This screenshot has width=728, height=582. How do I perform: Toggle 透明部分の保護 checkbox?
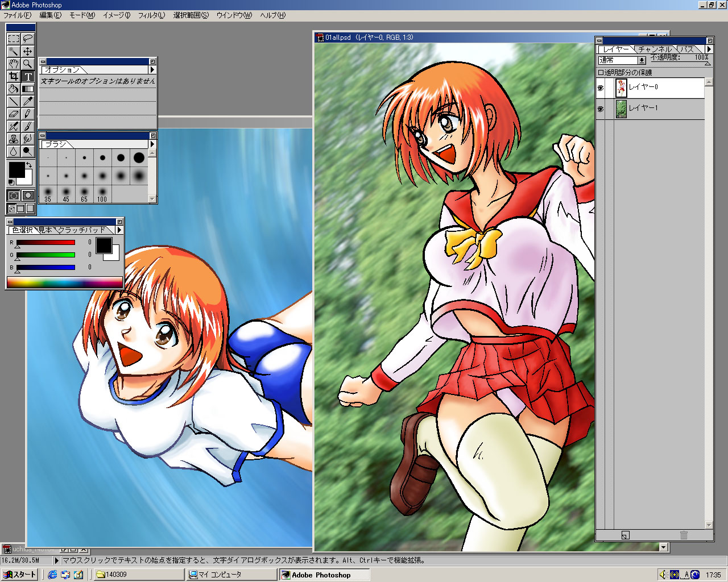click(601, 73)
